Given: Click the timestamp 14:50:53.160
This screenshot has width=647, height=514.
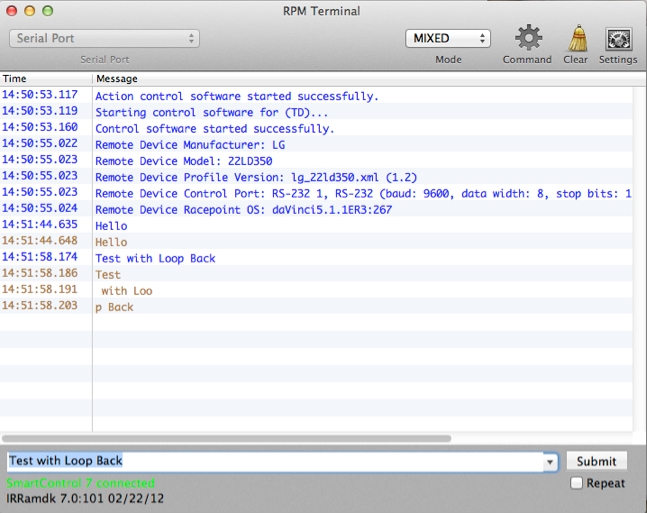Looking at the screenshot, I should click(x=40, y=127).
